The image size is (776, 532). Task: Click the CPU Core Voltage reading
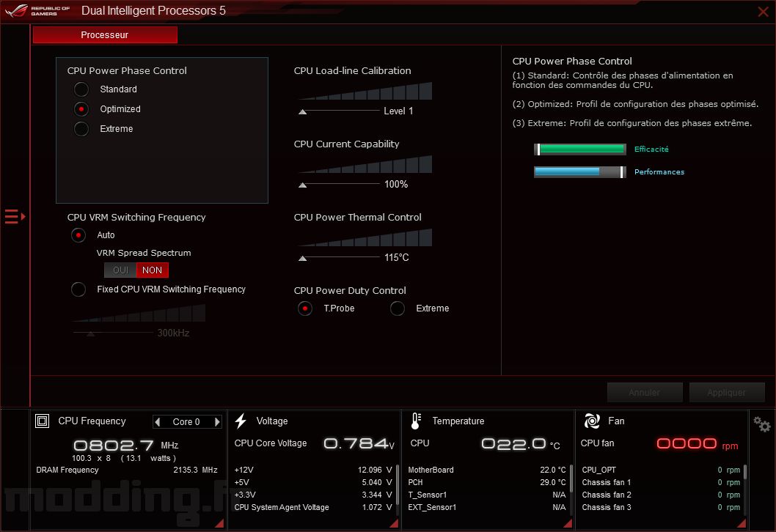(359, 443)
